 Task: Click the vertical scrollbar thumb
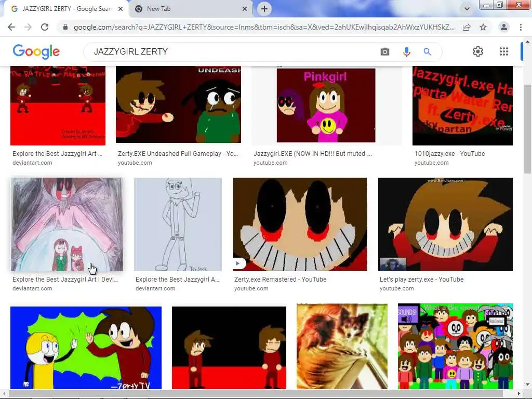527,129
